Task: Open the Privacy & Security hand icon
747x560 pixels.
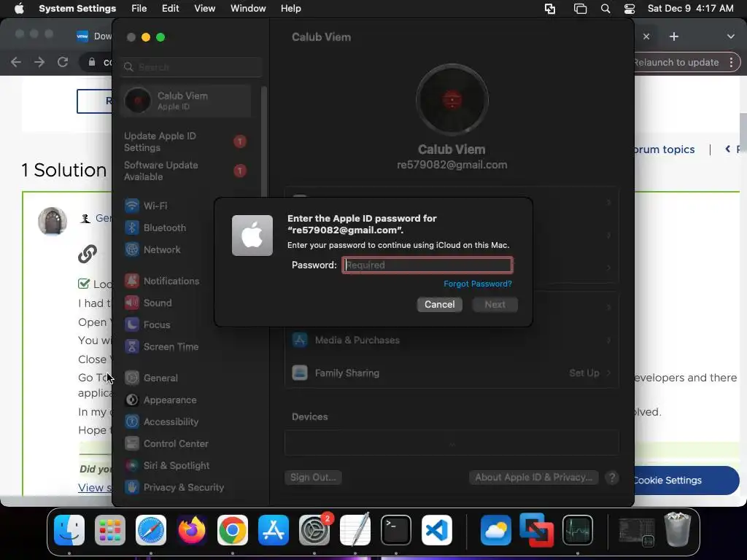Action: coord(132,487)
